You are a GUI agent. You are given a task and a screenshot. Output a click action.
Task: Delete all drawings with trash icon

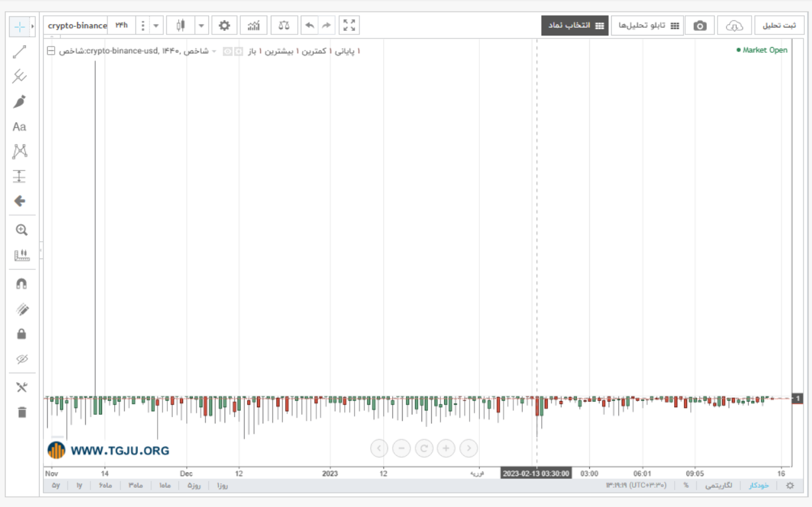point(21,412)
